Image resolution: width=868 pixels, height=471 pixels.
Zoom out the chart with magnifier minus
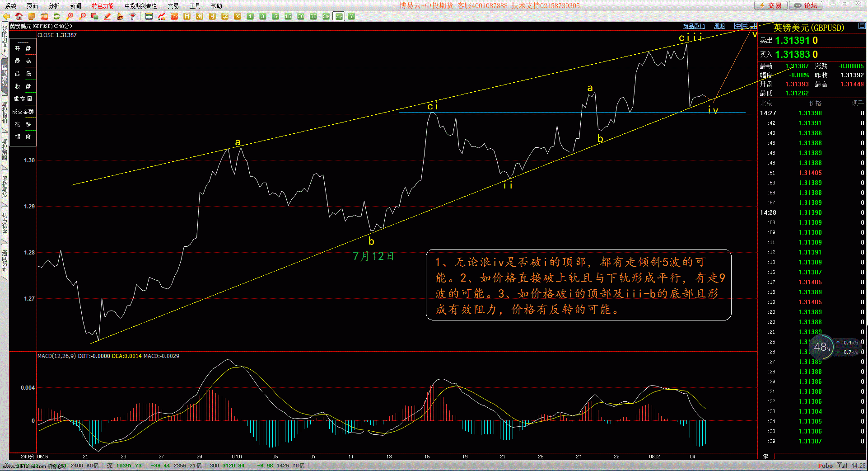point(82,16)
